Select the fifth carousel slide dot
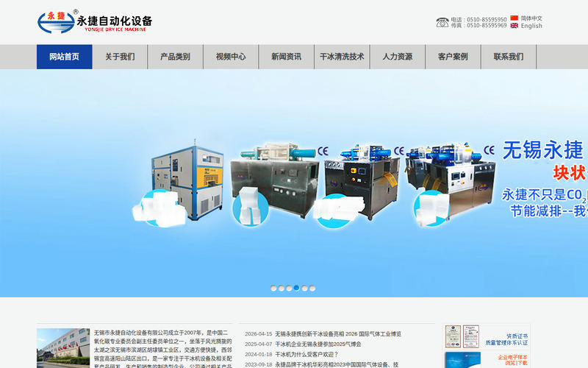This screenshot has width=588, height=368. (x=304, y=288)
